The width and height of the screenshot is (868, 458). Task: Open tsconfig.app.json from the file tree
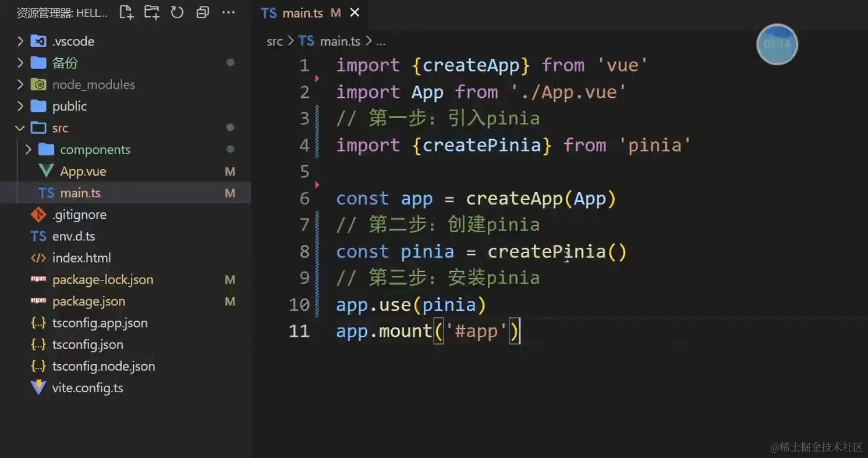pos(100,323)
